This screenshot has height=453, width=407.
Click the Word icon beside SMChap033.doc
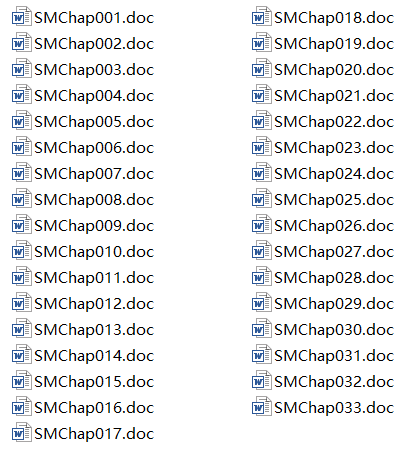coord(262,407)
